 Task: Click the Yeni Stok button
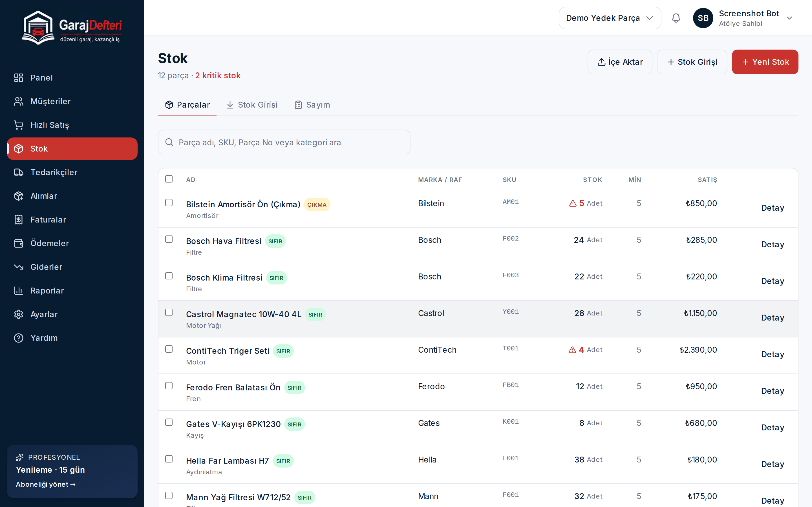coord(765,62)
